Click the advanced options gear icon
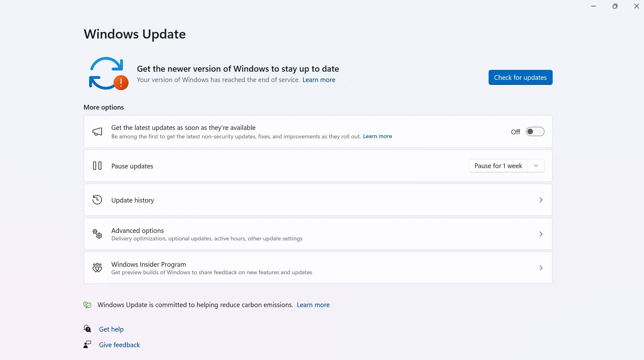 [97, 233]
